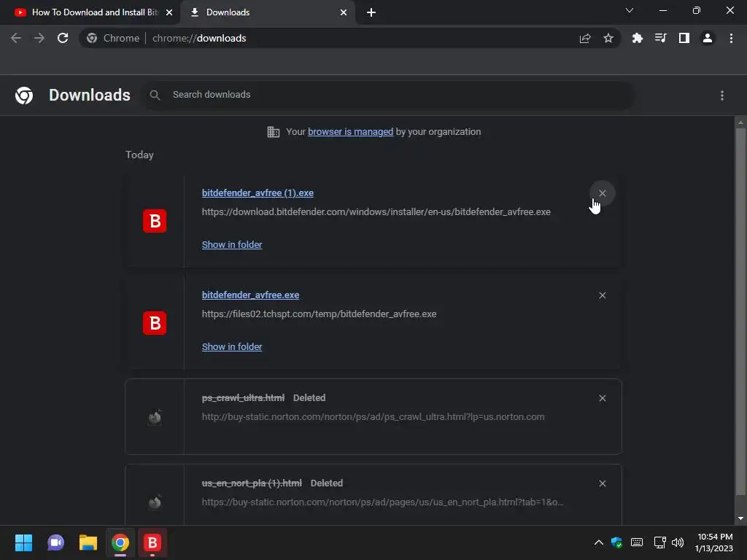747x560 pixels.
Task: Click the managed organization building icon
Action: click(x=274, y=132)
